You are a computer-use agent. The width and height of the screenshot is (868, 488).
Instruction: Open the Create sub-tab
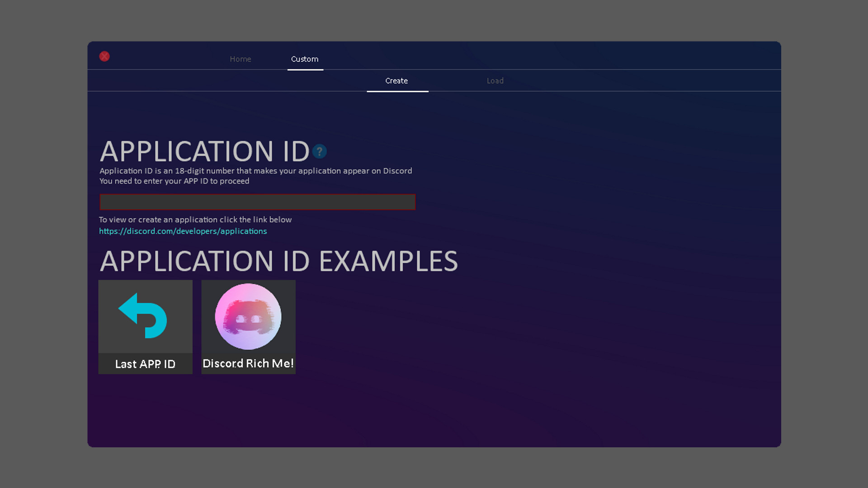pos(396,81)
